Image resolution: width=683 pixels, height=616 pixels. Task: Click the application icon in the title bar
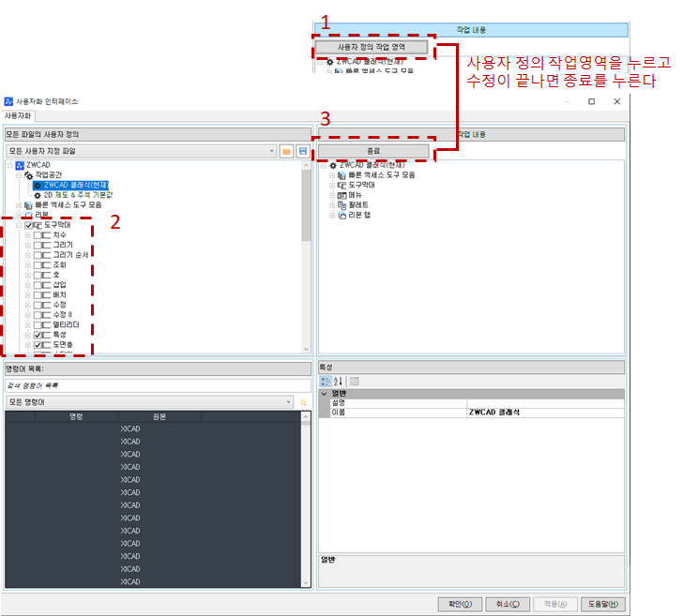(8, 101)
